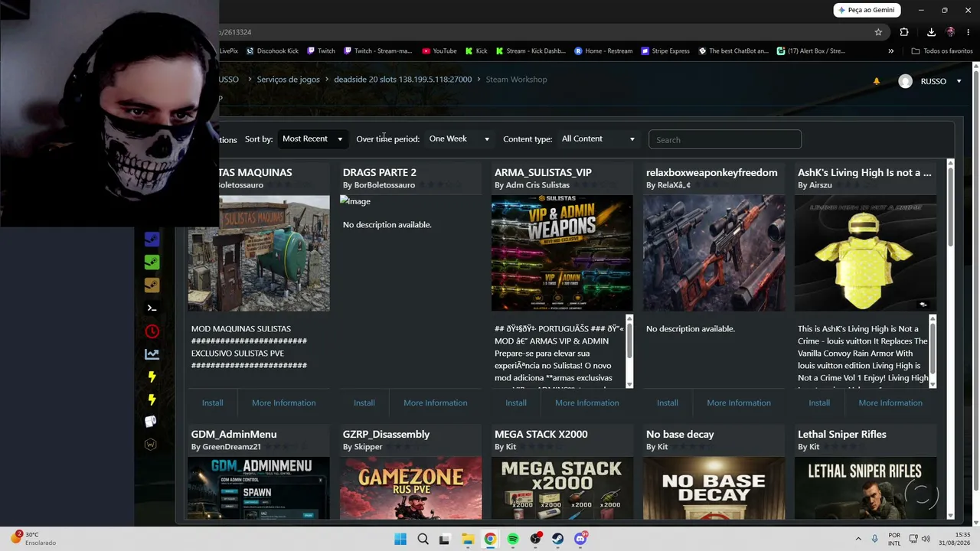Open the browser extensions puzzle icon
980x551 pixels.
pos(904,32)
